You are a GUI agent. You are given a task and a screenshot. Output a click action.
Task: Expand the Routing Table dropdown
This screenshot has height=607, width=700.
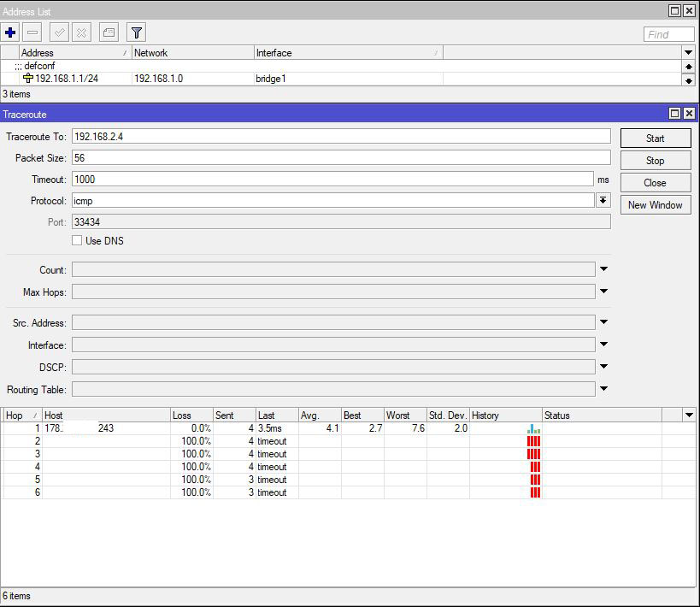point(603,389)
